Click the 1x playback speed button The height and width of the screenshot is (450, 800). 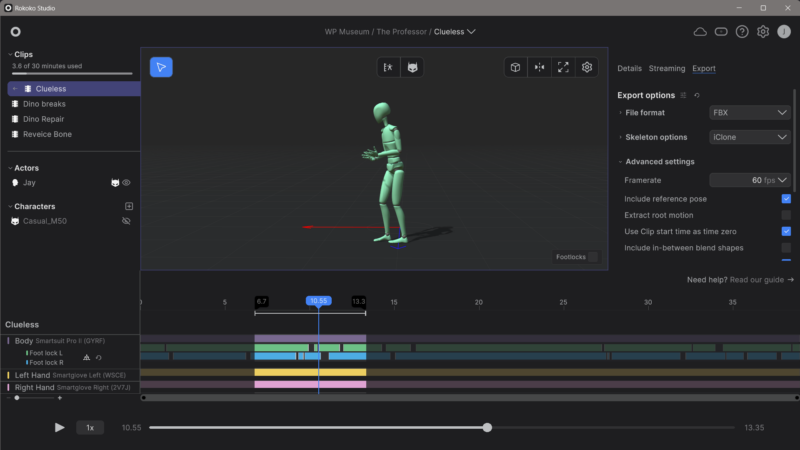click(x=89, y=427)
